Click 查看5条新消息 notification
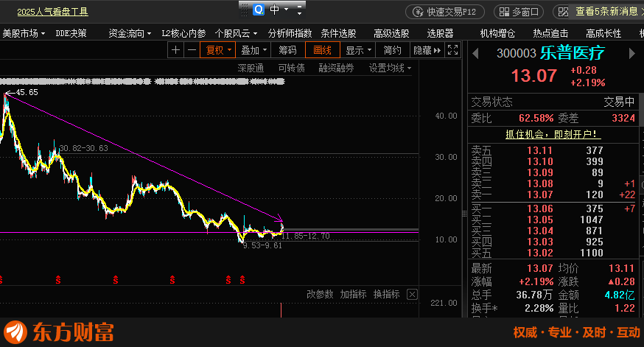644x347 pixels. click(606, 12)
